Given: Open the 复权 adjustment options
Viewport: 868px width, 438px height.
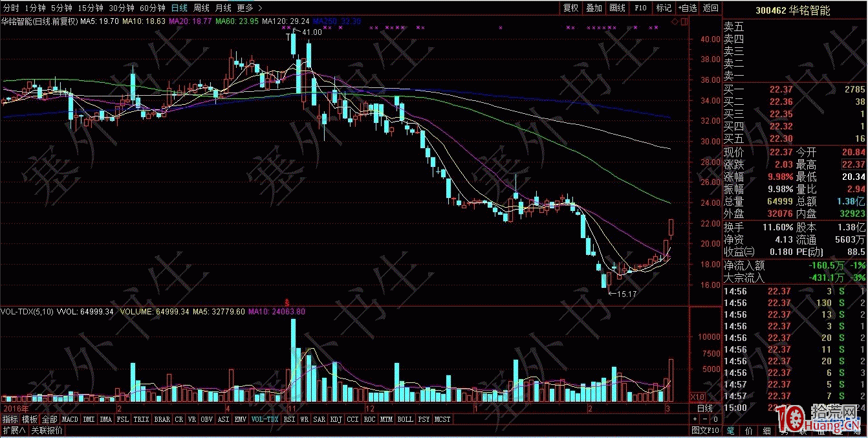Looking at the screenshot, I should tap(570, 8).
